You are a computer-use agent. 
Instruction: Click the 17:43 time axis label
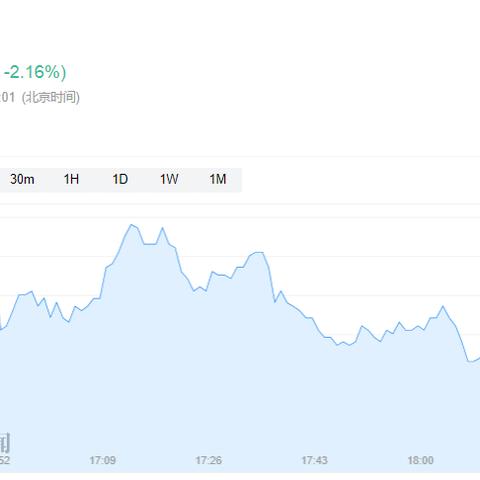click(x=314, y=460)
